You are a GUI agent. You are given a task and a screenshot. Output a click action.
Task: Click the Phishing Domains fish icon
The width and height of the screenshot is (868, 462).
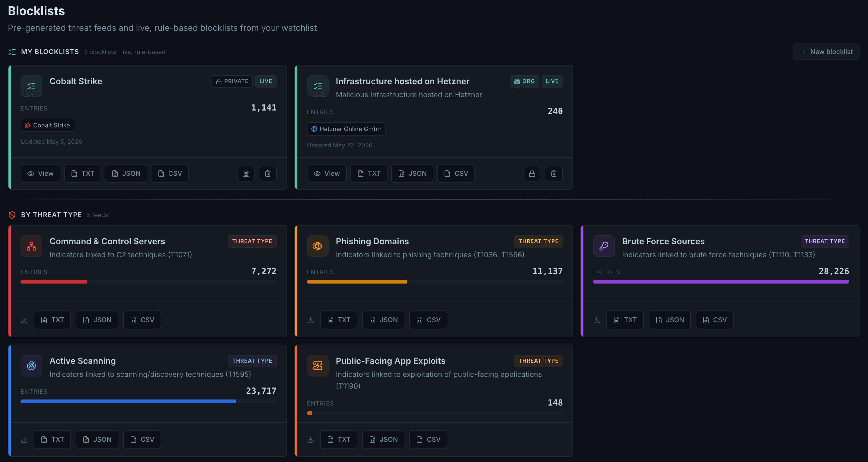(318, 246)
